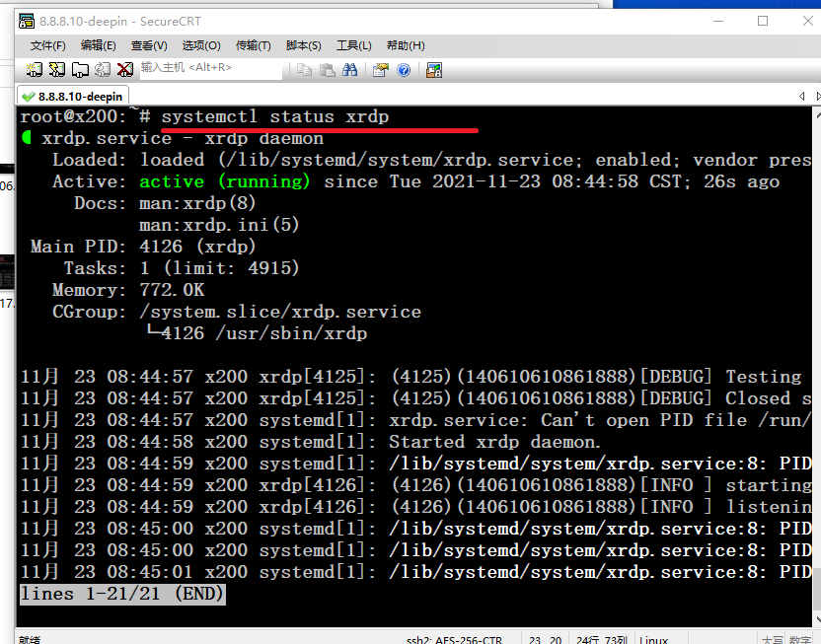Click the Quick Connect lightning icon
The width and height of the screenshot is (821, 644).
[x=56, y=70]
